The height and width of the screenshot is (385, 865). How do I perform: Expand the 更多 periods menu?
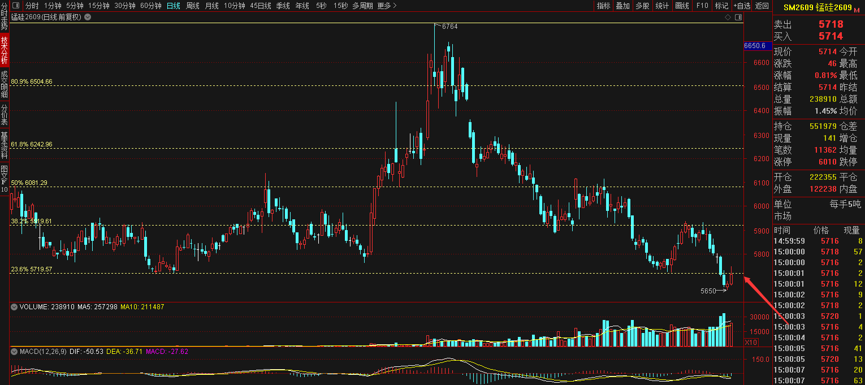click(387, 6)
